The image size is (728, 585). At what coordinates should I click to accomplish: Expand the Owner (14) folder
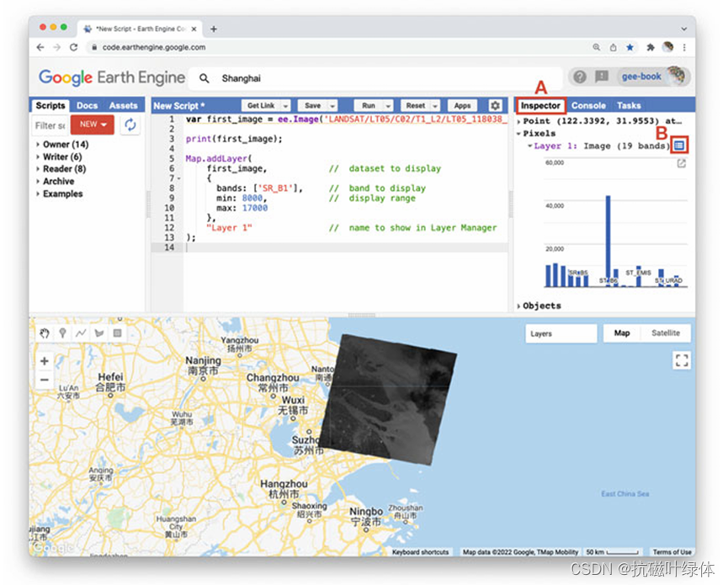coord(38,145)
